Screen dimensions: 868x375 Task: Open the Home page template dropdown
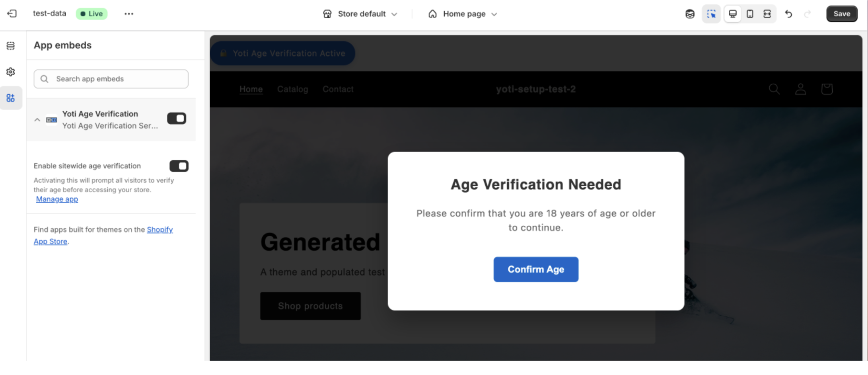pos(463,14)
